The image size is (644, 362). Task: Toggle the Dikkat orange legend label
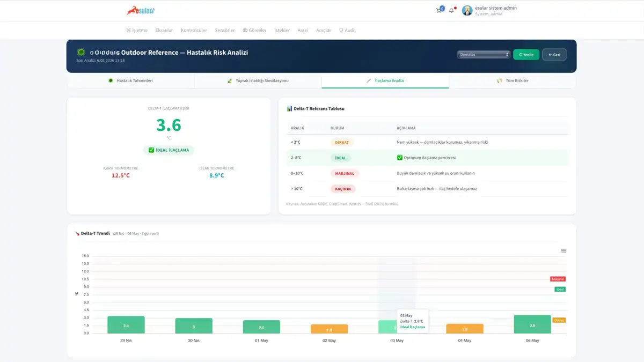pos(559,320)
